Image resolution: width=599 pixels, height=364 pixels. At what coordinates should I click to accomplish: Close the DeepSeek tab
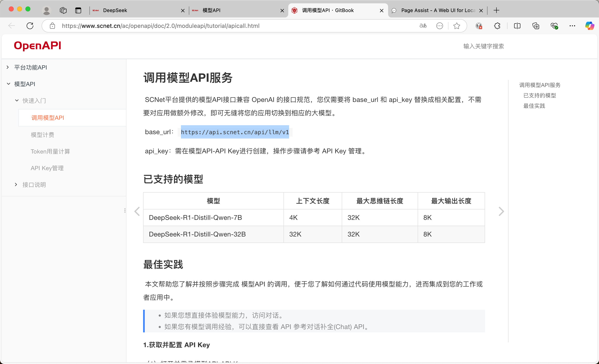[x=183, y=10]
